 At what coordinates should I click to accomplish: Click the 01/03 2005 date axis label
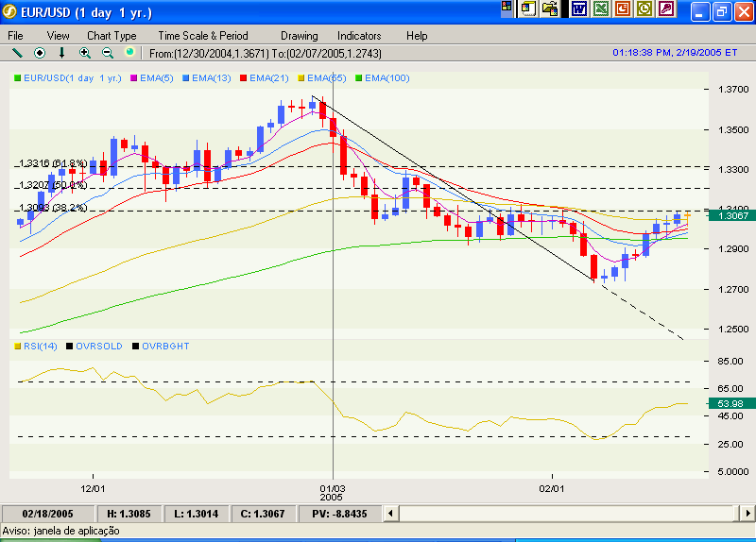tap(333, 493)
